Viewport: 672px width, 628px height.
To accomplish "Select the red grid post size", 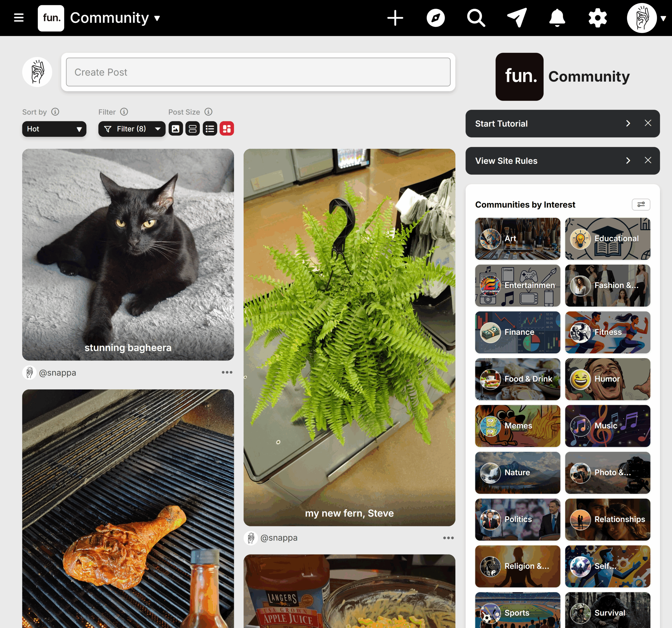I will coord(227,129).
